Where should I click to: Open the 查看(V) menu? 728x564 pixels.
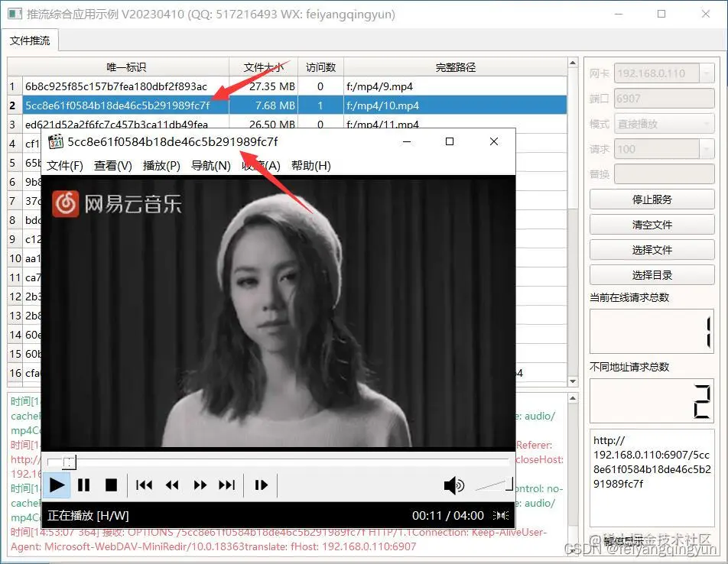tap(113, 166)
